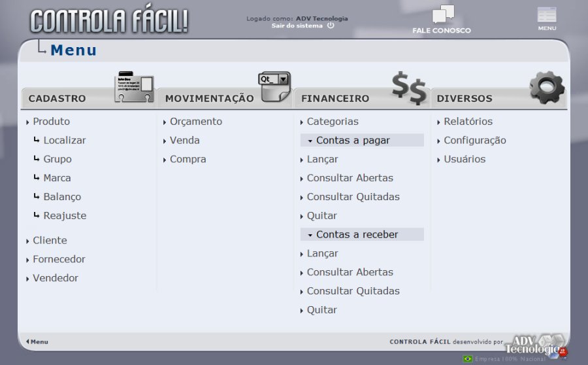Click Lançar under Contas a pagar

pyautogui.click(x=323, y=159)
